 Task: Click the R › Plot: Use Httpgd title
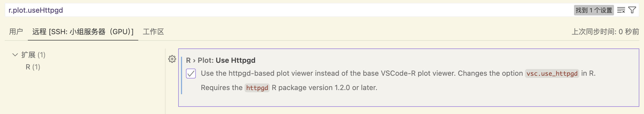point(221,60)
